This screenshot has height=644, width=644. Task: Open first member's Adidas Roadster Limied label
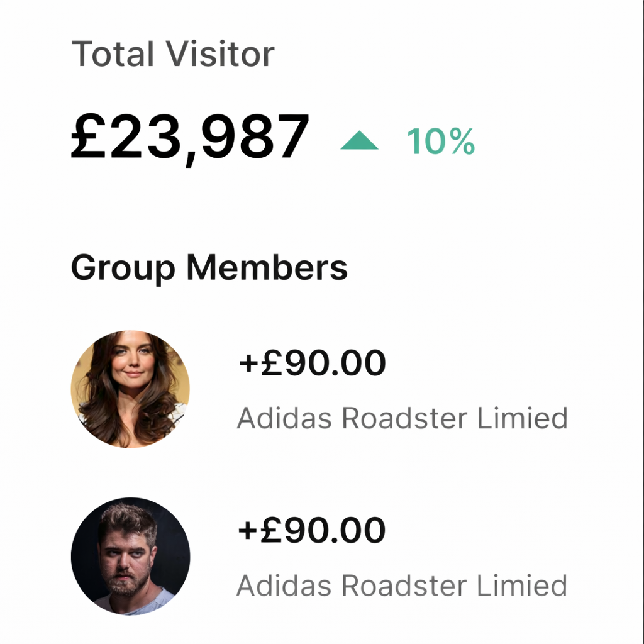[402, 418]
